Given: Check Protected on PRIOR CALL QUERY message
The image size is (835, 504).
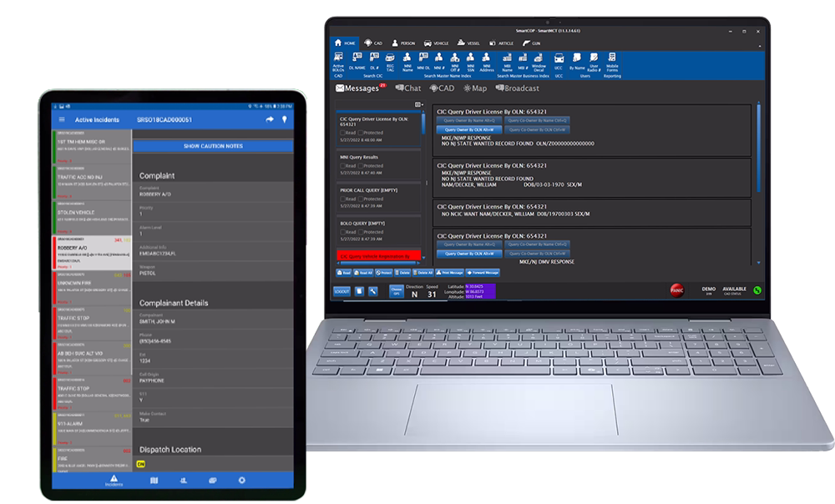Looking at the screenshot, I should (x=361, y=199).
